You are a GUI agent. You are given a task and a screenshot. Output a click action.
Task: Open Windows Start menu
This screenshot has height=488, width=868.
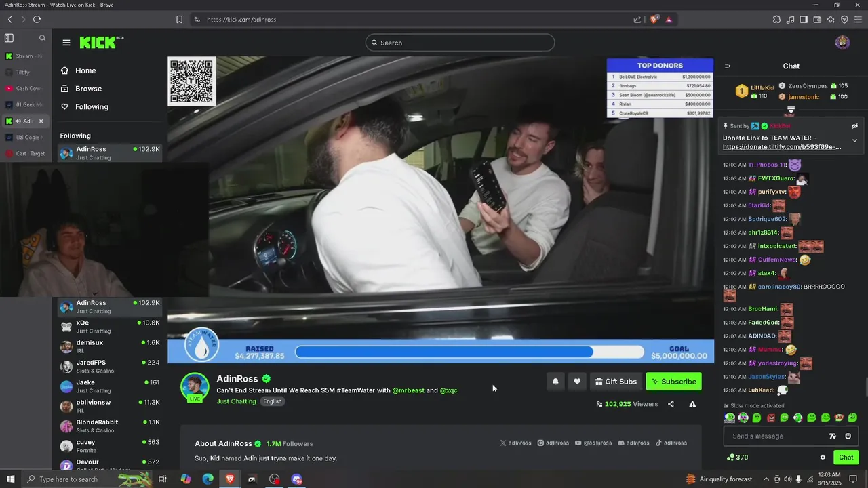10,479
